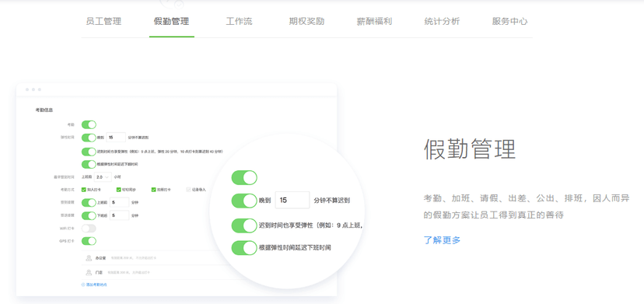Click the 考勤信息 section title
The width and height of the screenshot is (644, 304).
(44, 110)
